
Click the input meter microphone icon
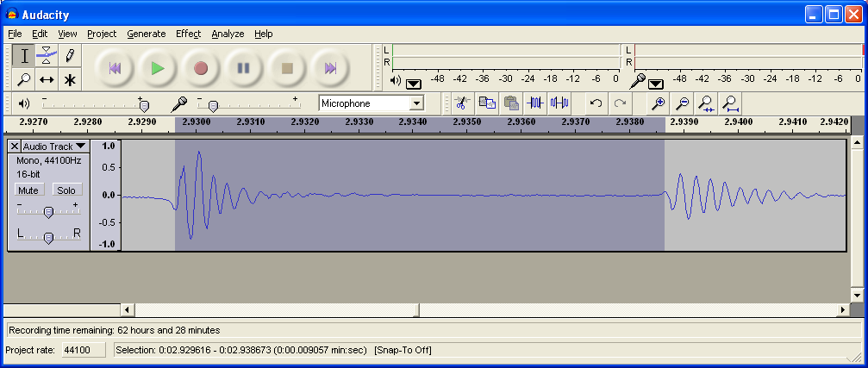(x=638, y=81)
